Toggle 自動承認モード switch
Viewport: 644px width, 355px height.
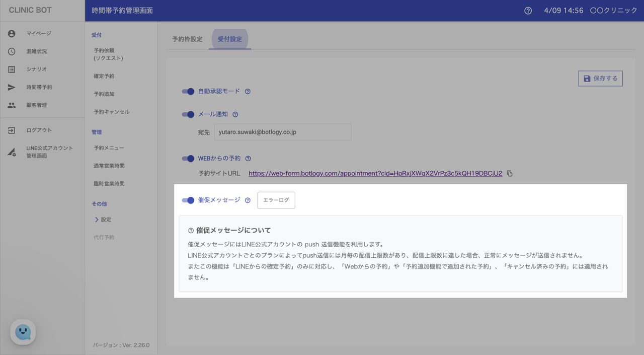coord(188,92)
